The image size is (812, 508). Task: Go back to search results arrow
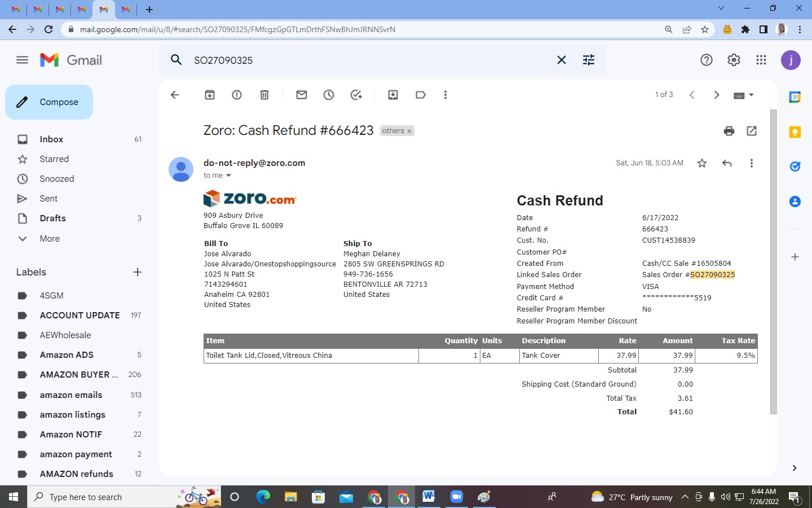(x=175, y=95)
